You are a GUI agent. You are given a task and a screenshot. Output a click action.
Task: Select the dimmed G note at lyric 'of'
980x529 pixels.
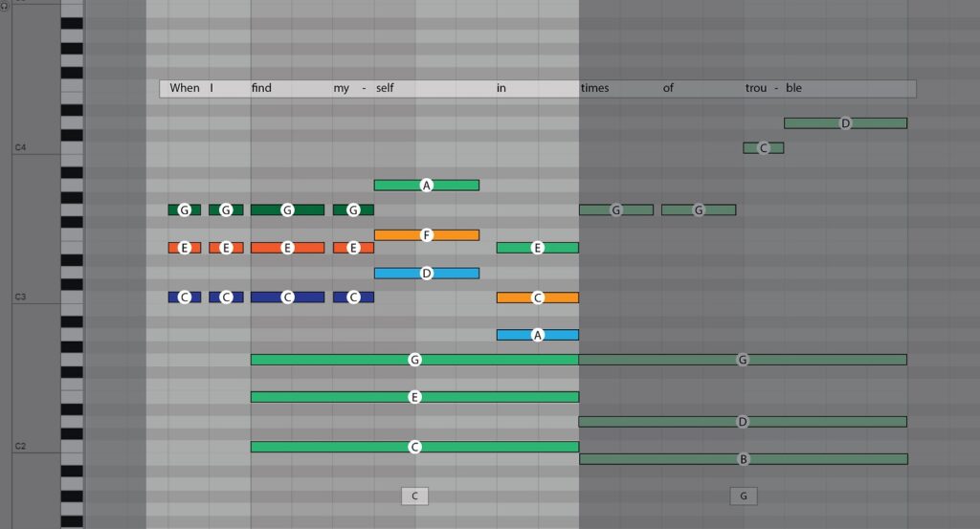[x=699, y=209]
